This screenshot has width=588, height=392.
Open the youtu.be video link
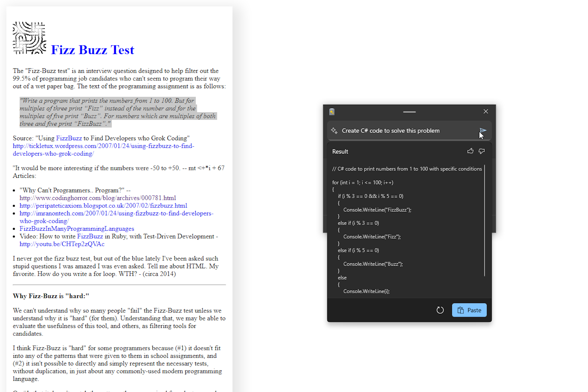(x=62, y=244)
